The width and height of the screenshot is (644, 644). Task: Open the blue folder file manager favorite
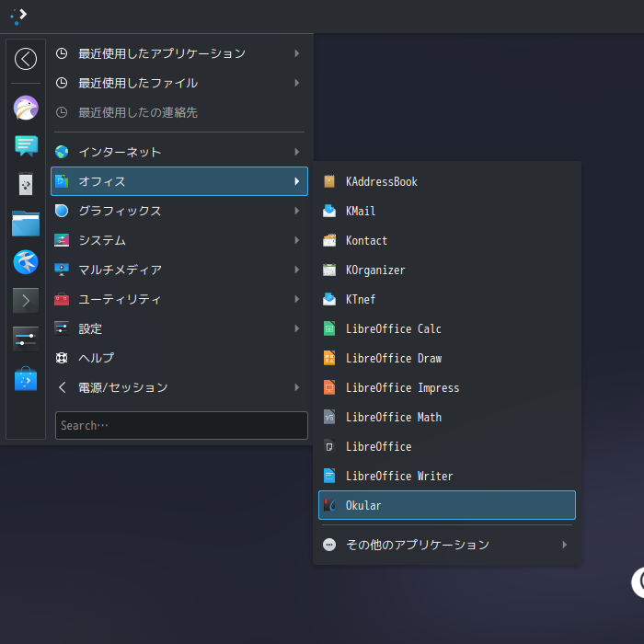pos(26,224)
